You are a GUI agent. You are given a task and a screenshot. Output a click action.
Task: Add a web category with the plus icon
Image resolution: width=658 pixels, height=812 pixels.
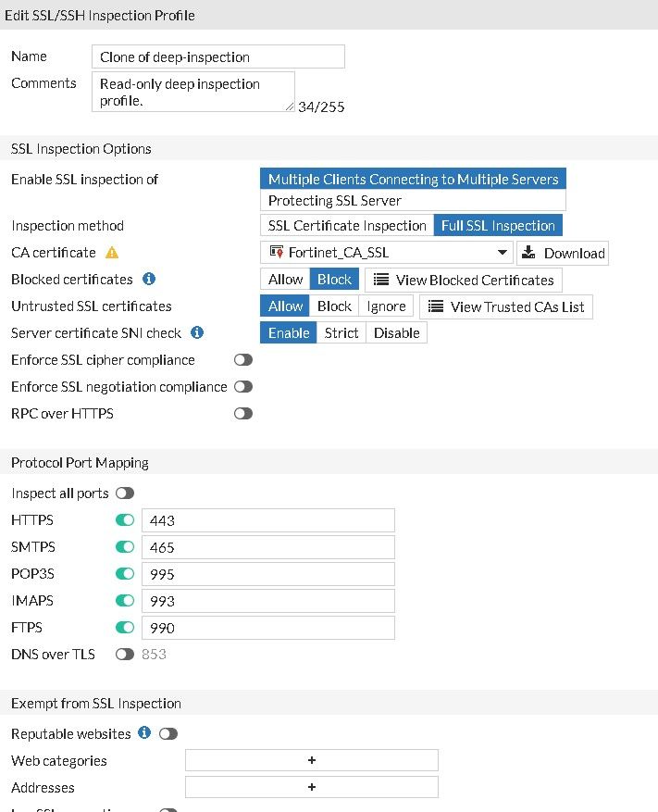click(x=312, y=760)
